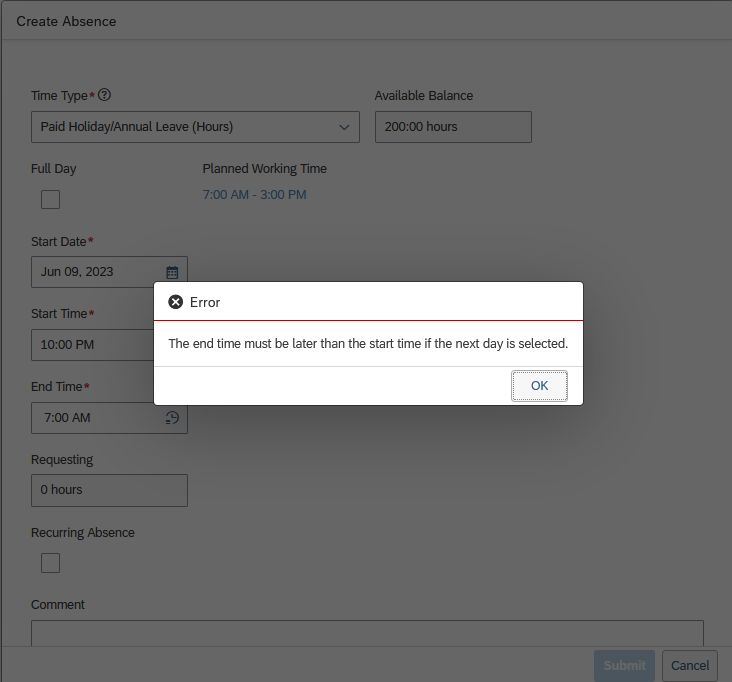The width and height of the screenshot is (732, 682).
Task: Click OK in the Error dialog
Action: (x=539, y=386)
